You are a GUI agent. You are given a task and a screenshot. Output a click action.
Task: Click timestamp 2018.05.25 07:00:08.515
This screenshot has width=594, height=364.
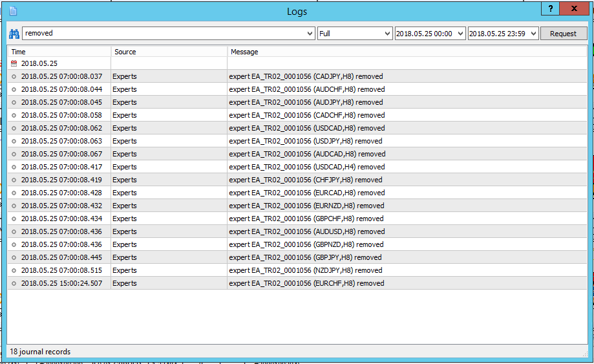pos(61,270)
